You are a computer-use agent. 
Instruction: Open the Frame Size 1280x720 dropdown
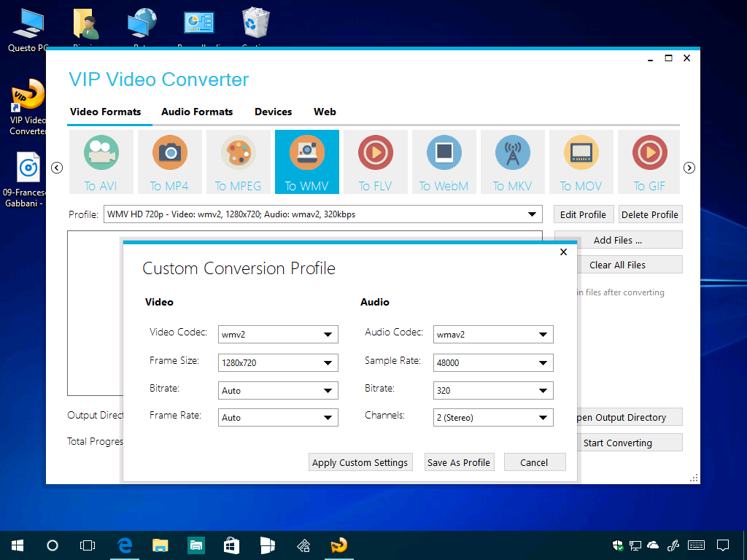pyautogui.click(x=278, y=363)
